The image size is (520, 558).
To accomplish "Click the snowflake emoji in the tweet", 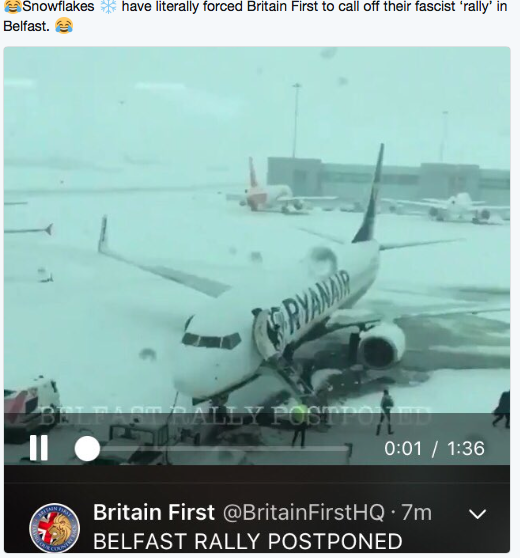I will click(108, 7).
